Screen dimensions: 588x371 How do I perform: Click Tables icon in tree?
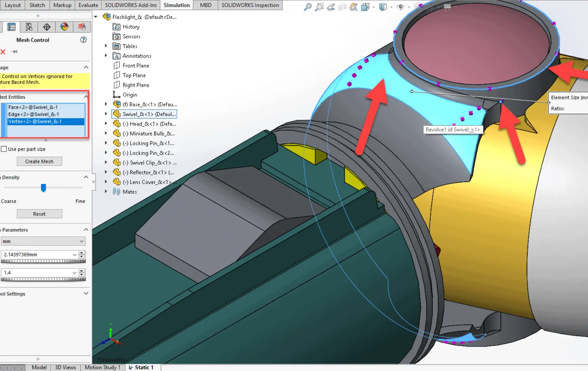tap(116, 46)
